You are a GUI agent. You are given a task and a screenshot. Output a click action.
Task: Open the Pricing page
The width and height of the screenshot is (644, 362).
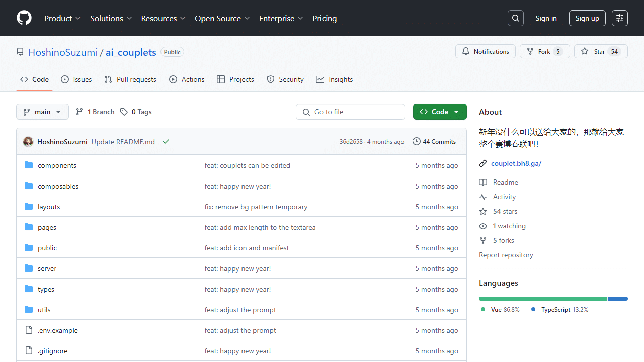point(325,18)
